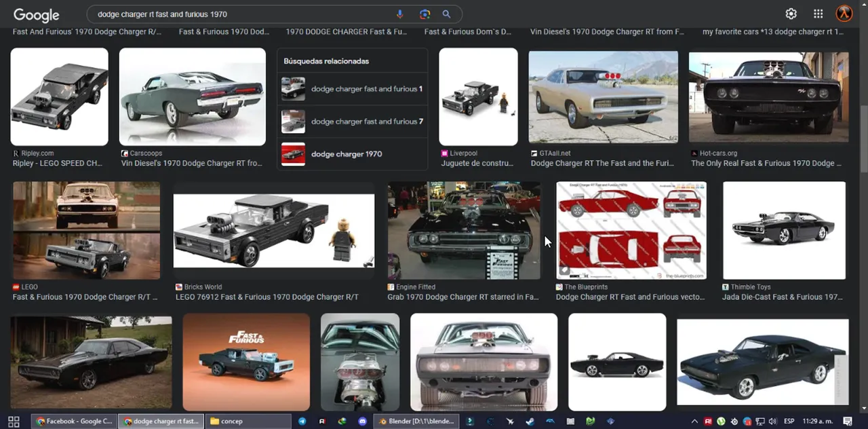Launch the Dolphin emulator taskbar icon
The image size is (868, 429).
(550, 421)
